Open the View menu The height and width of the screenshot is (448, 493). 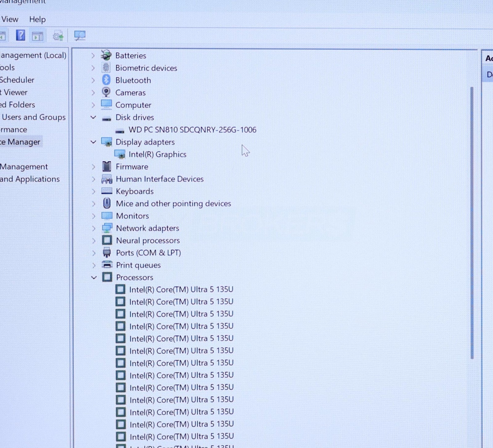pos(10,19)
